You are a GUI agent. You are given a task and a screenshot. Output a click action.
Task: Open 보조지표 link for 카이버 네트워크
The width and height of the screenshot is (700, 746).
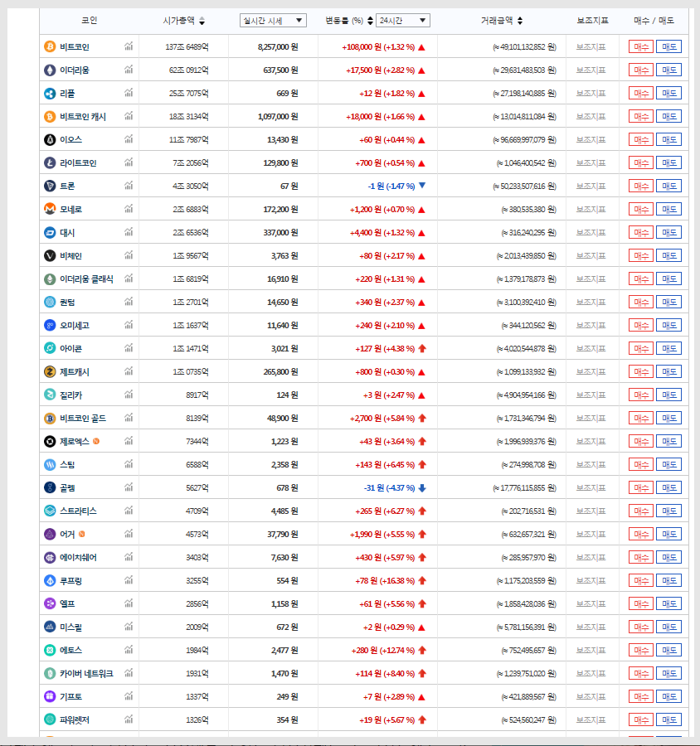pos(591,674)
